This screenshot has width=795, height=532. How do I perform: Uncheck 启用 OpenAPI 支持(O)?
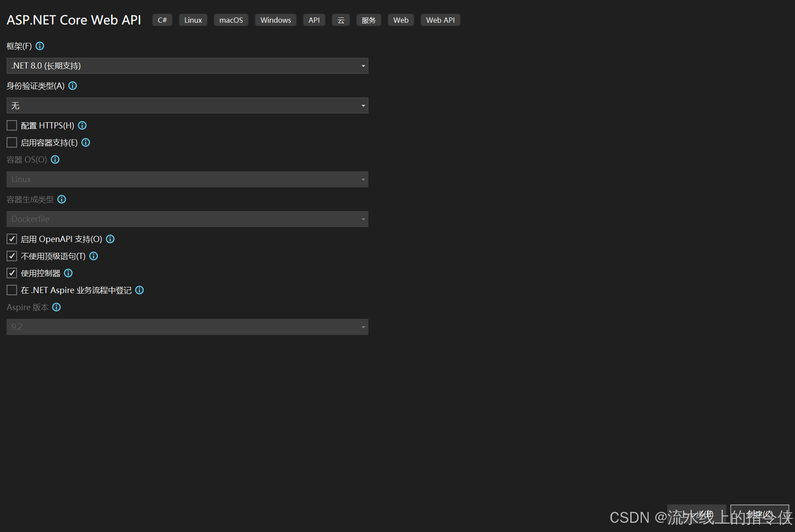[x=12, y=239]
